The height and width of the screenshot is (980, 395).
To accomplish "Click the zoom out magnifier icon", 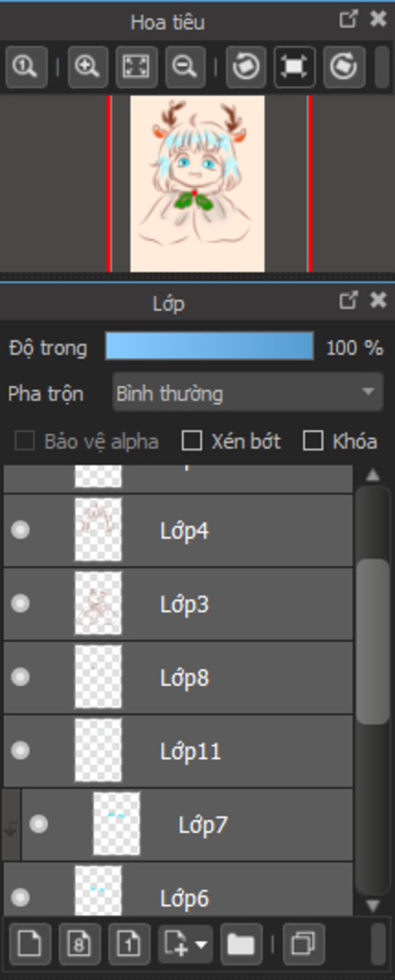I will coord(185,67).
